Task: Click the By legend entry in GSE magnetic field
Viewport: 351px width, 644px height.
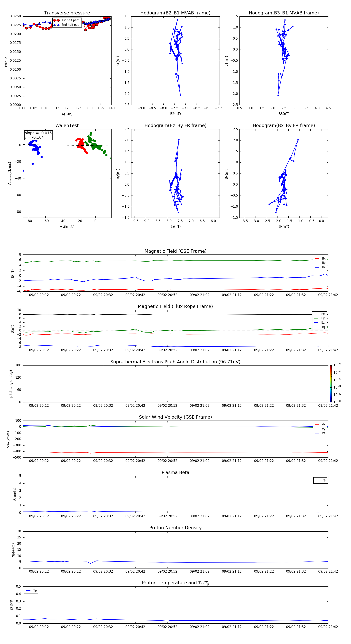Action: pos(320,263)
